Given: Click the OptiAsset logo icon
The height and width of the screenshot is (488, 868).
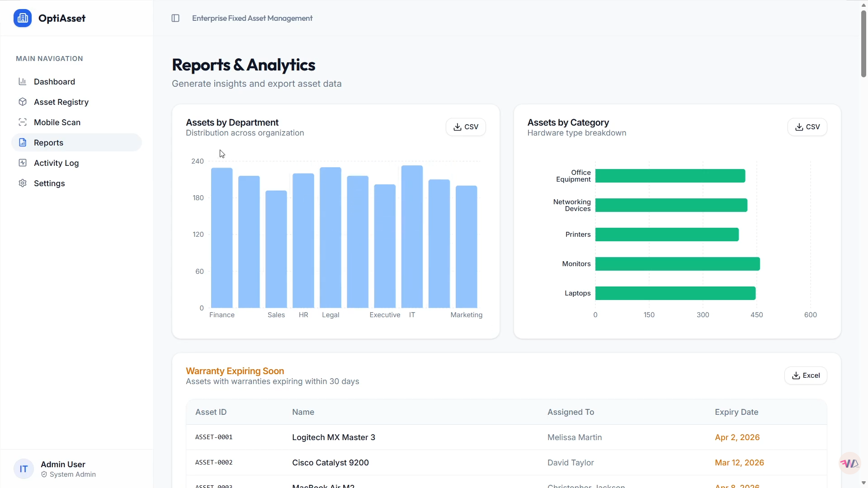Looking at the screenshot, I should 23,18.
